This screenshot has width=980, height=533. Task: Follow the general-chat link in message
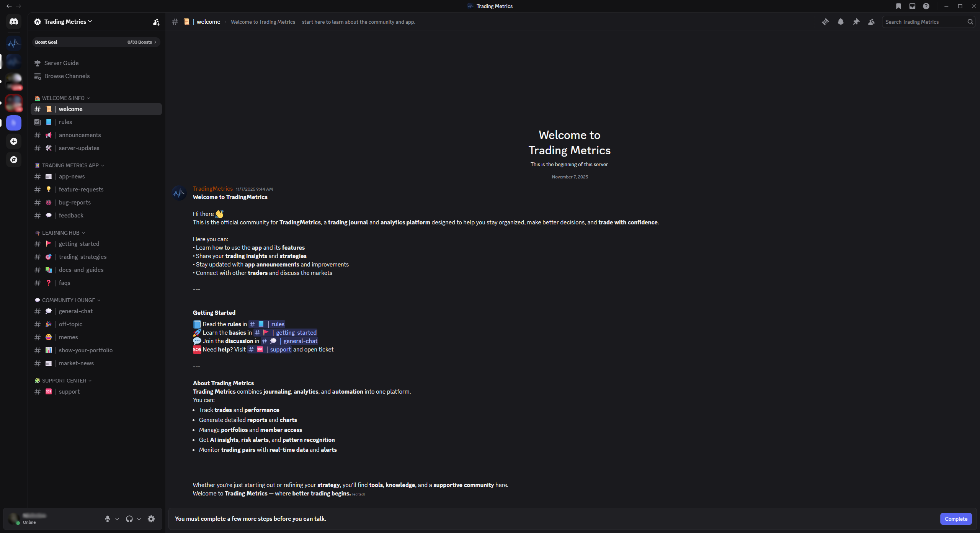[x=289, y=341]
